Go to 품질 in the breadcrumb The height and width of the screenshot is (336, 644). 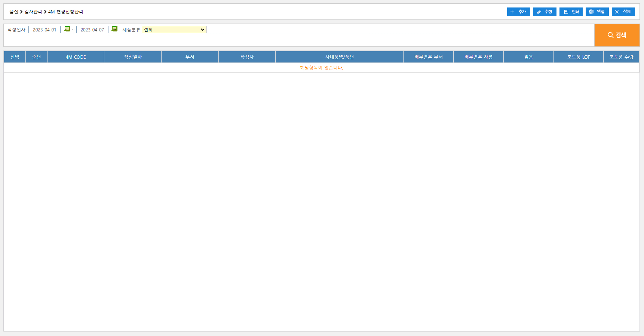click(13, 12)
